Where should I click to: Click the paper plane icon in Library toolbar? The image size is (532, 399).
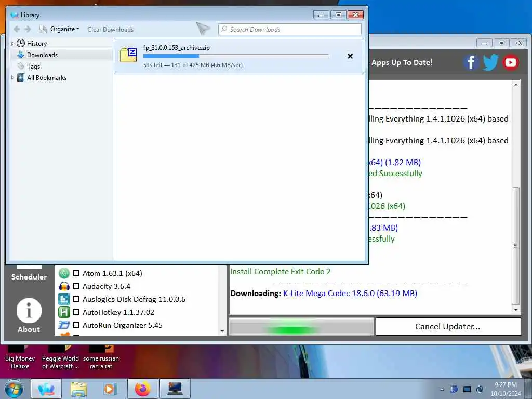tap(203, 29)
